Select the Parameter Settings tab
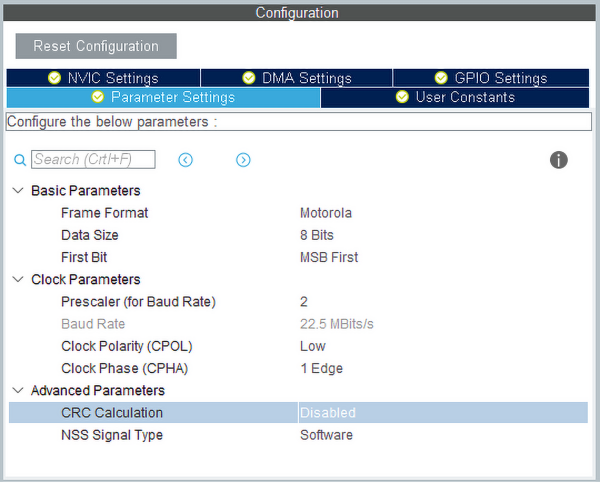600x483 pixels. pos(163,97)
